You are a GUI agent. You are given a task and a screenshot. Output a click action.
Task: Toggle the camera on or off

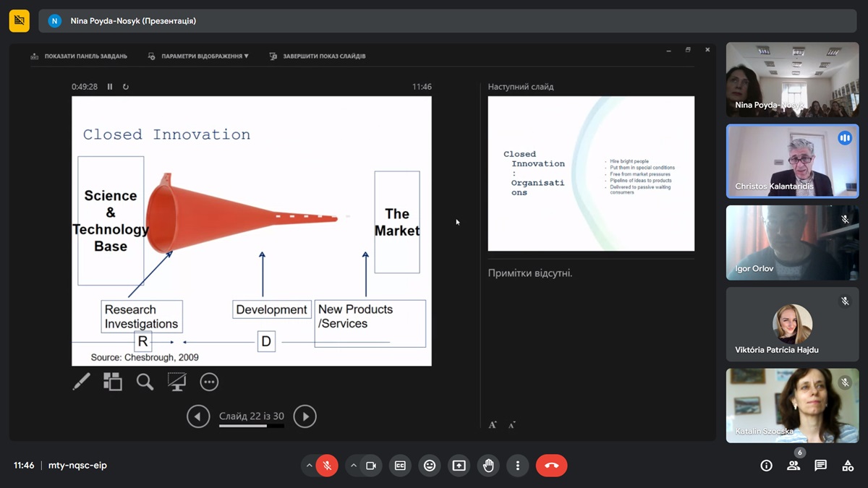tap(371, 466)
